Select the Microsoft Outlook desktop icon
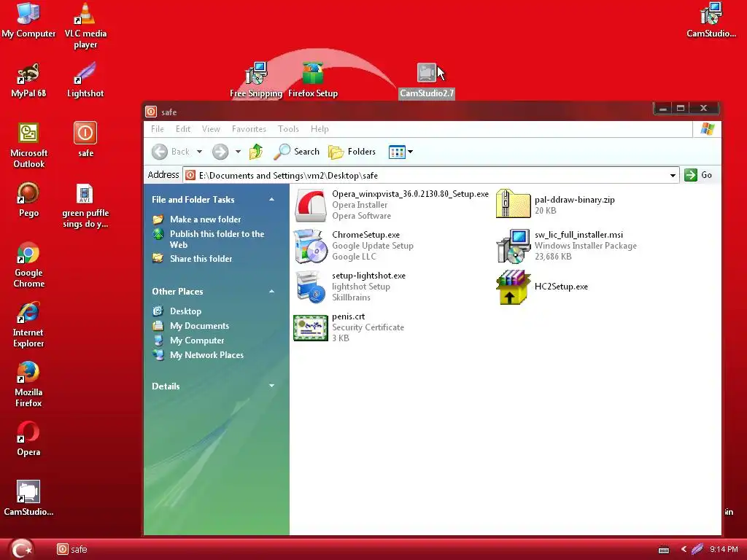747x560 pixels. [28, 145]
